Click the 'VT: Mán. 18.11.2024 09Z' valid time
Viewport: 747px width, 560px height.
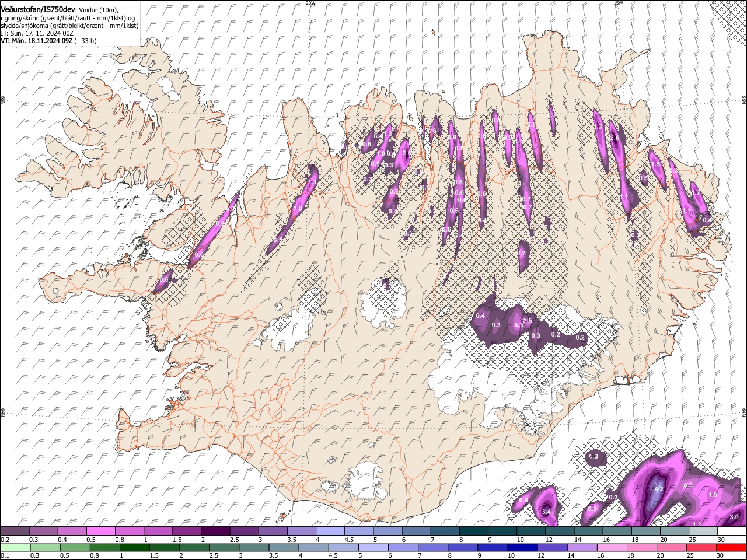point(36,41)
